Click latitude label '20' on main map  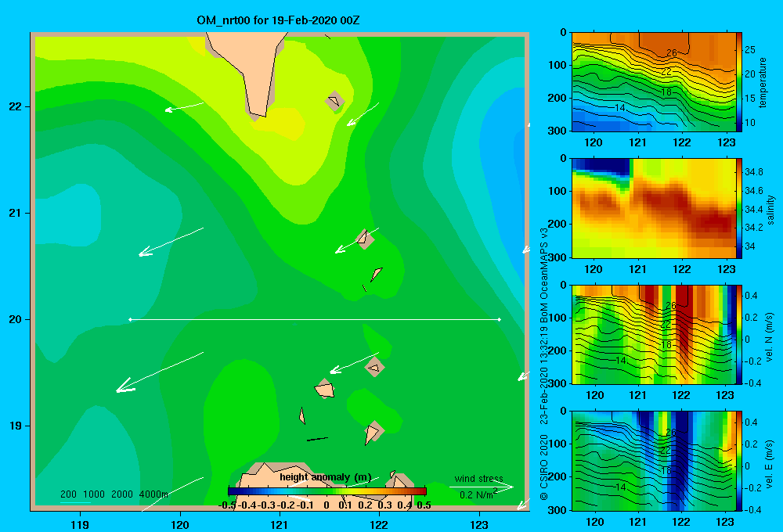click(x=16, y=319)
